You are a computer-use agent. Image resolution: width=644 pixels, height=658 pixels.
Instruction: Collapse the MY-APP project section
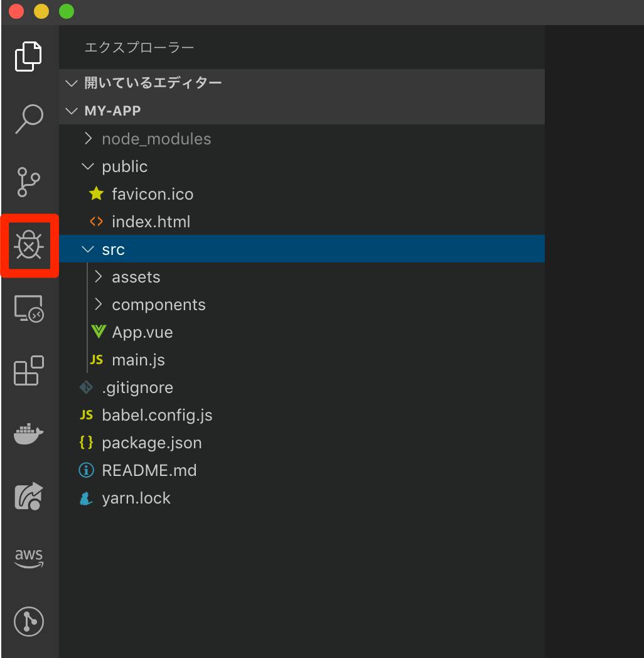point(72,111)
